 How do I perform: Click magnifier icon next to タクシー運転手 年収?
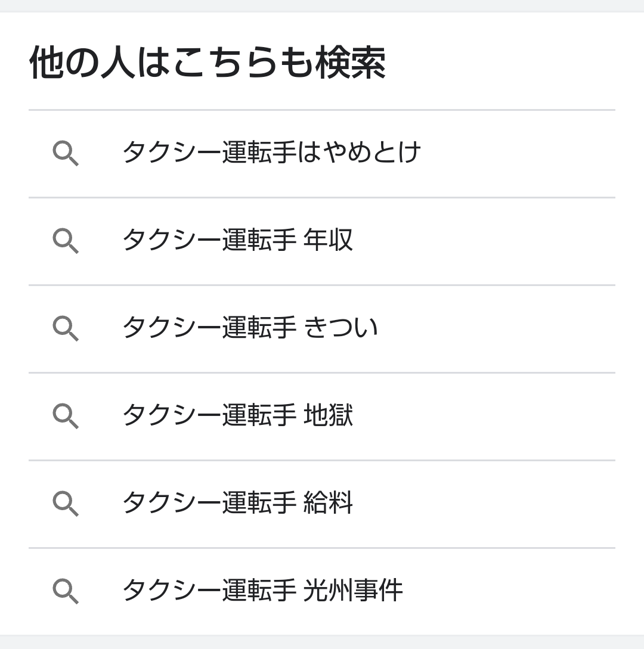(66, 241)
